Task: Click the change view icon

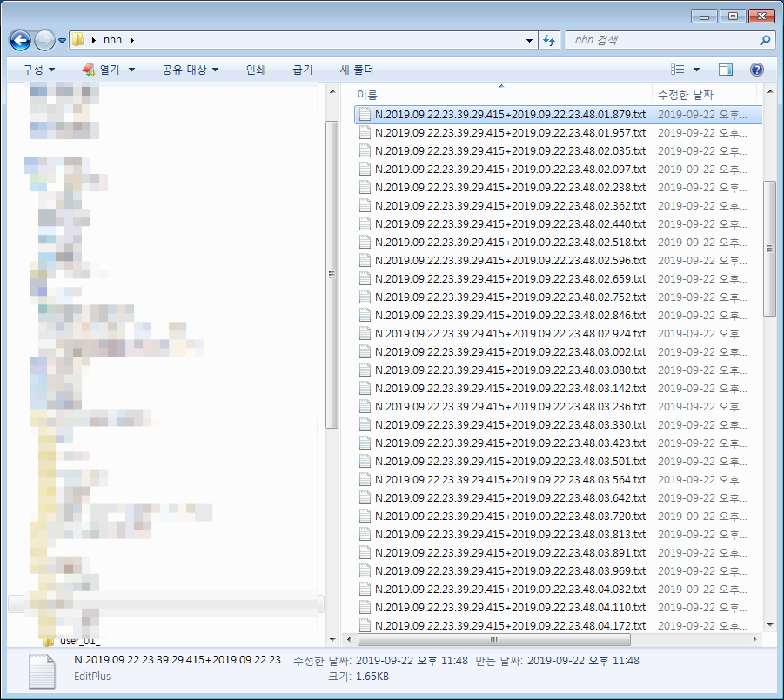Action: coord(678,70)
